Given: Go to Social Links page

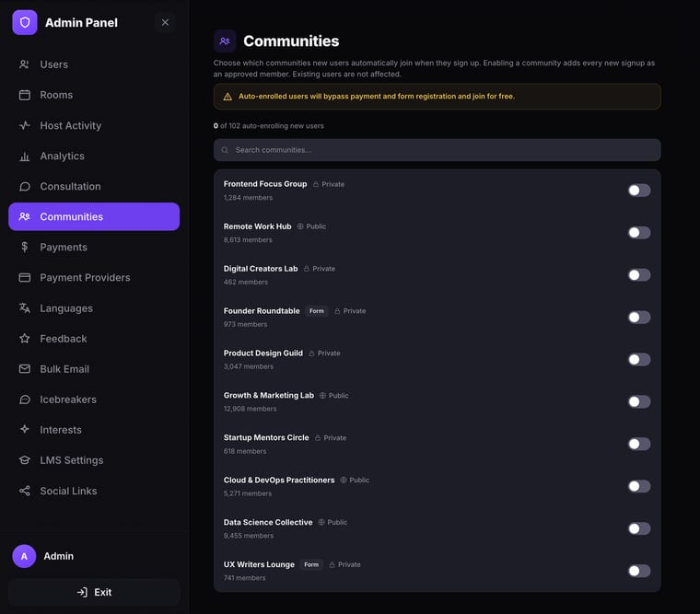Looking at the screenshot, I should pos(94,491).
